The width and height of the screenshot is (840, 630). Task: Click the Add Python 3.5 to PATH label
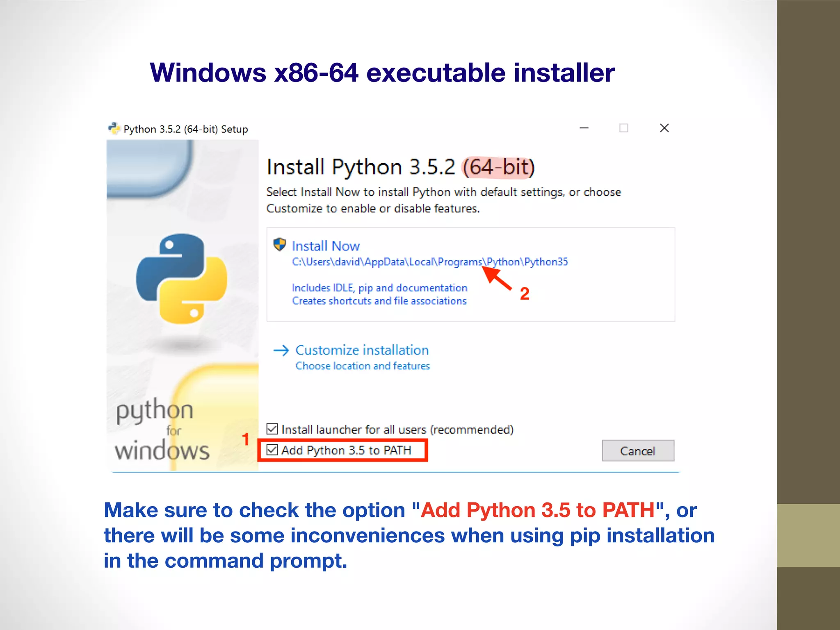pyautogui.click(x=346, y=450)
